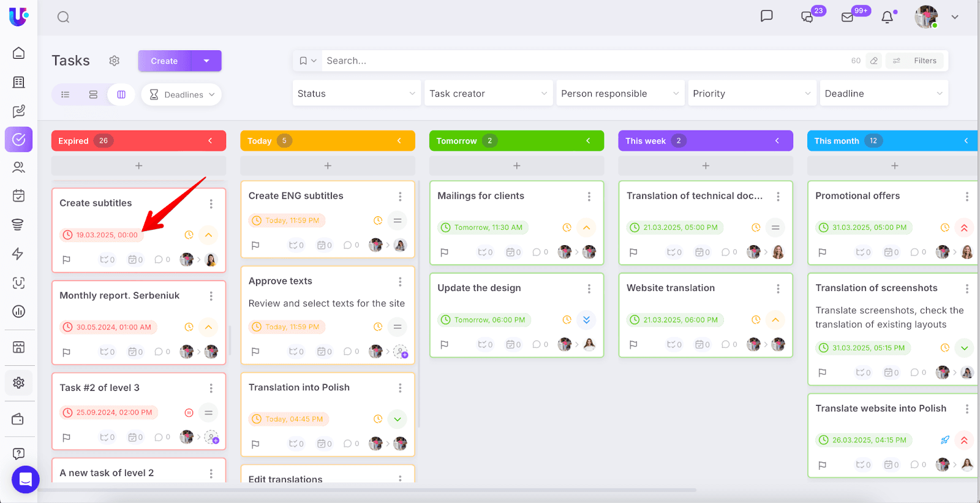Click the Tasks settings gear icon

[115, 61]
